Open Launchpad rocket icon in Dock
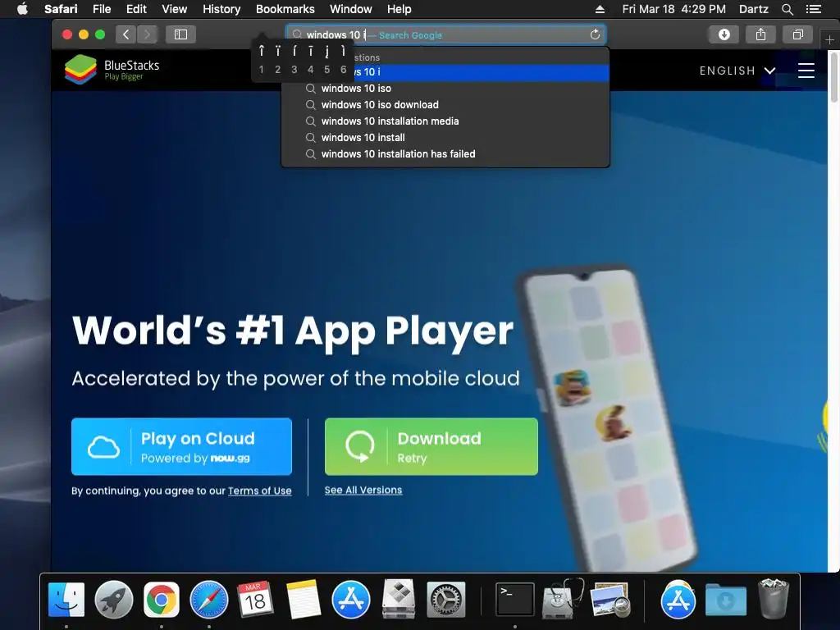Screen dimensions: 840x630 pyautogui.click(x=113, y=599)
